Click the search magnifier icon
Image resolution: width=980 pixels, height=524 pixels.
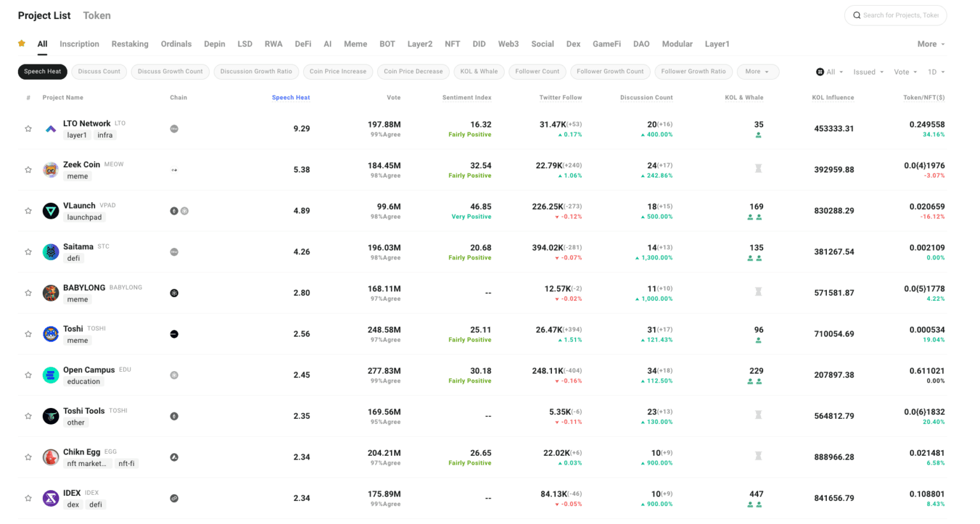(x=857, y=15)
